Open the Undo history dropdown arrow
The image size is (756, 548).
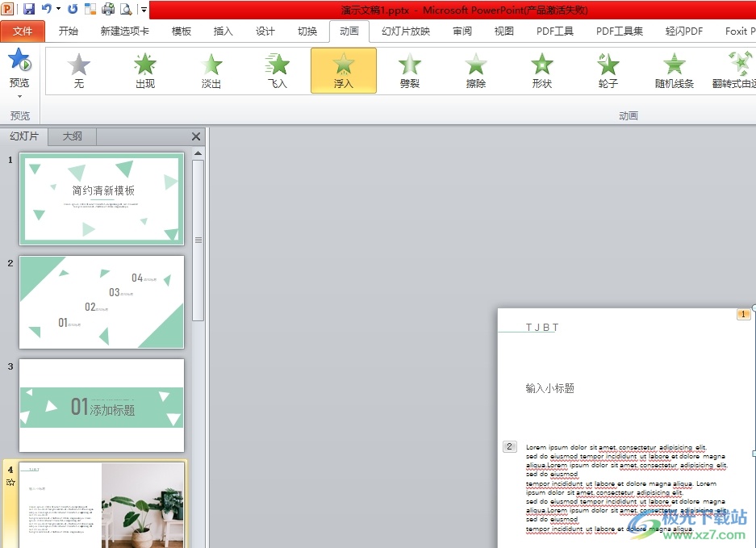coord(58,9)
